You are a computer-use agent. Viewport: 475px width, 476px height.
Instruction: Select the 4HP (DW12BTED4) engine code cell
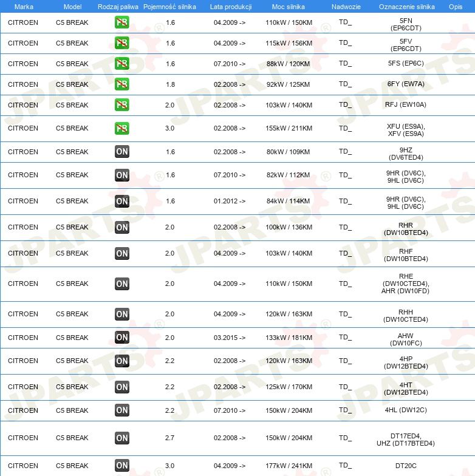tap(406, 362)
